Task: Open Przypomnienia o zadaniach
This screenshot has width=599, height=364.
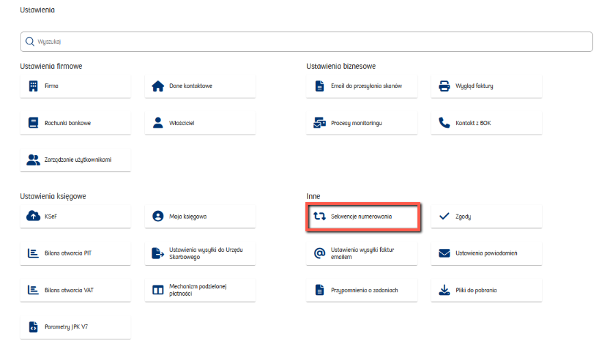Action: pos(362,290)
